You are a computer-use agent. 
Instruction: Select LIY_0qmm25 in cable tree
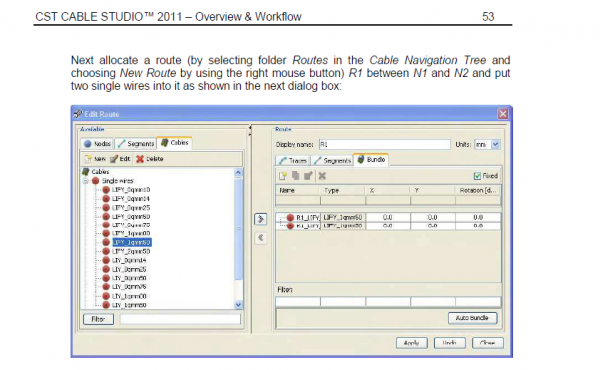pyautogui.click(x=129, y=269)
